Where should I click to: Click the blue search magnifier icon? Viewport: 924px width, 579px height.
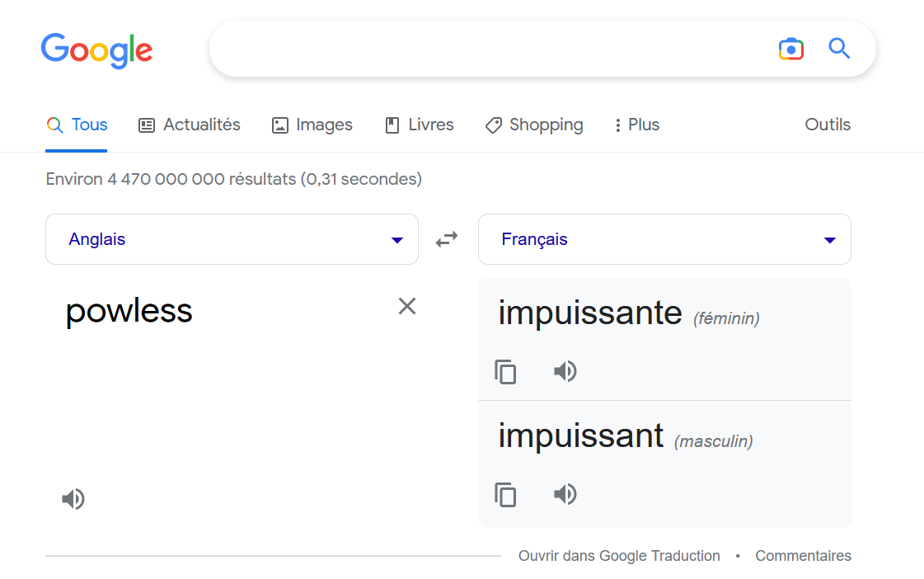pyautogui.click(x=839, y=49)
